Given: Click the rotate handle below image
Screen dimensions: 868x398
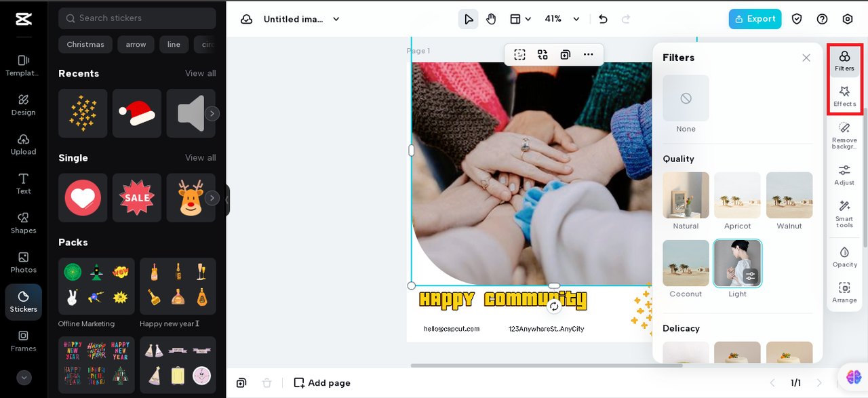Looking at the screenshot, I should click(x=554, y=306).
